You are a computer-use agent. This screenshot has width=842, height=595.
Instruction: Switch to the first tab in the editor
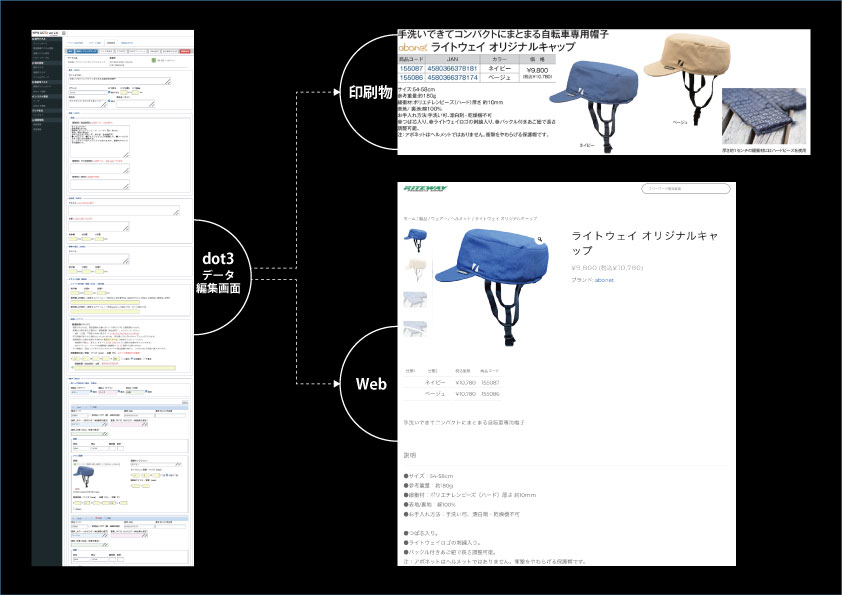click(75, 42)
